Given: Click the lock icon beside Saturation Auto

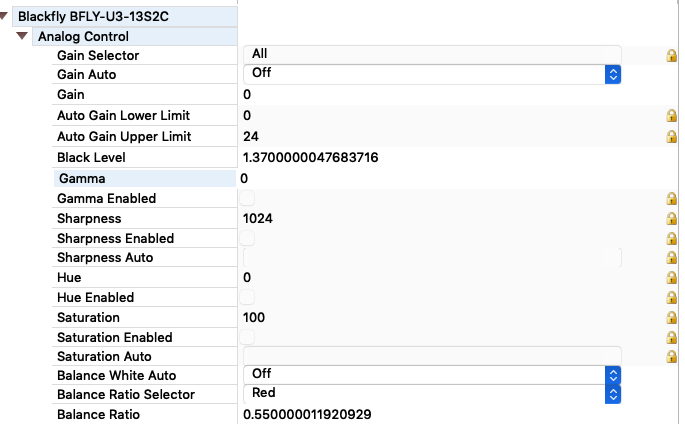Looking at the screenshot, I should click(671, 357).
